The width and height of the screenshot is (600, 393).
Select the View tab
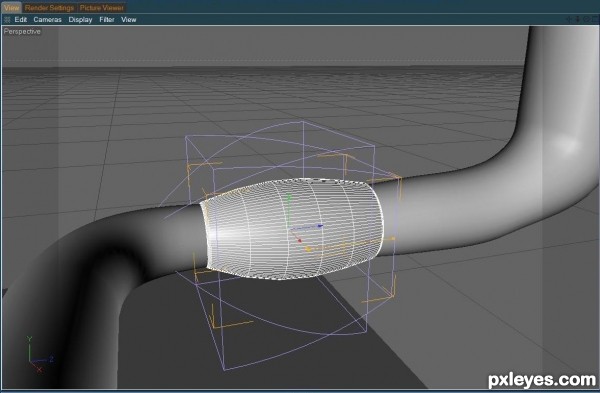[11, 8]
